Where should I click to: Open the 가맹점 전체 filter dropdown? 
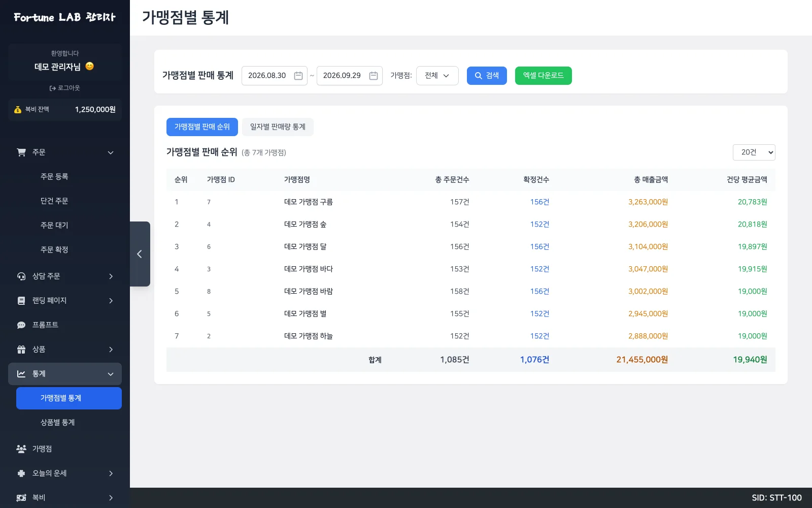click(x=437, y=76)
